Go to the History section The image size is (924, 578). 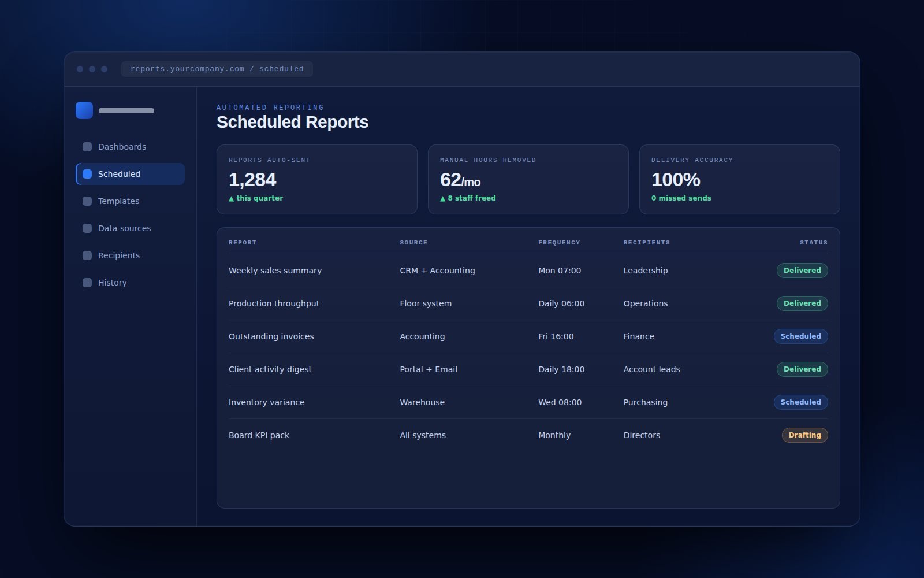[130, 283]
